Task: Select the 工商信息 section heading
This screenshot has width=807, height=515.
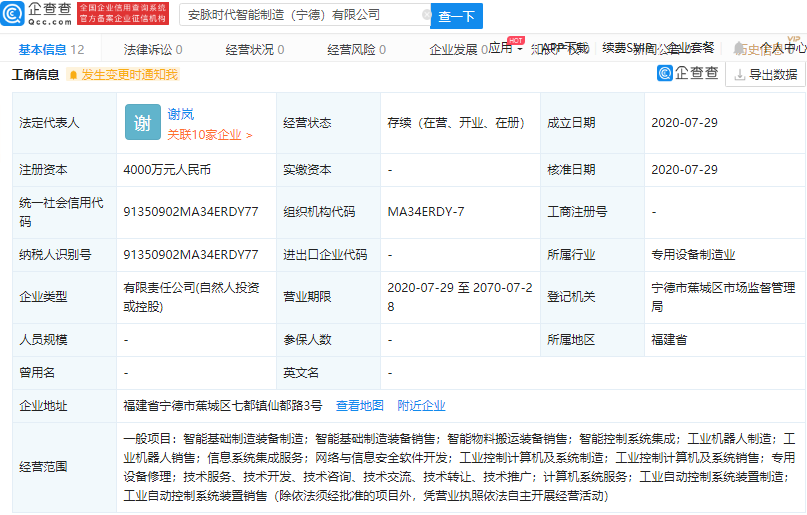Action: click(x=36, y=75)
